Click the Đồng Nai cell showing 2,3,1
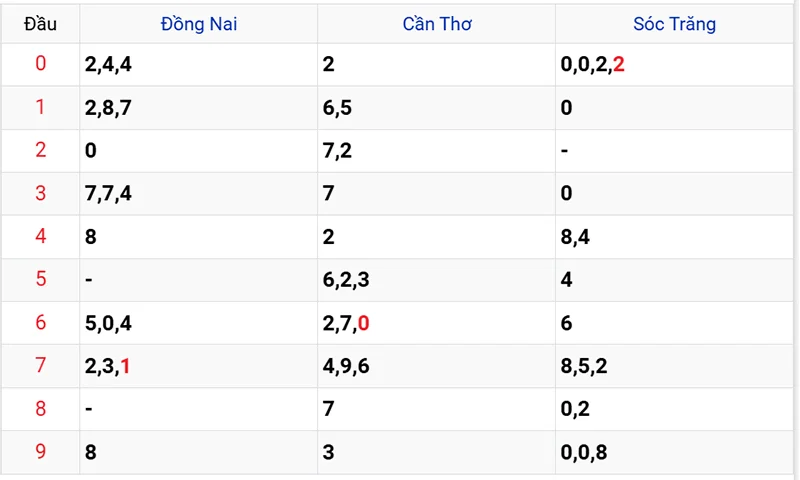Viewport: 800px width, 480px height. (x=109, y=366)
